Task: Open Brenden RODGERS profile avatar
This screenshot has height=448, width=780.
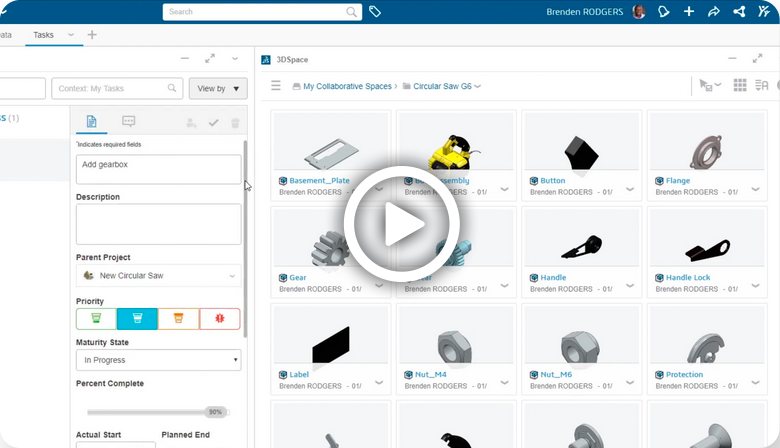Action: [x=639, y=11]
